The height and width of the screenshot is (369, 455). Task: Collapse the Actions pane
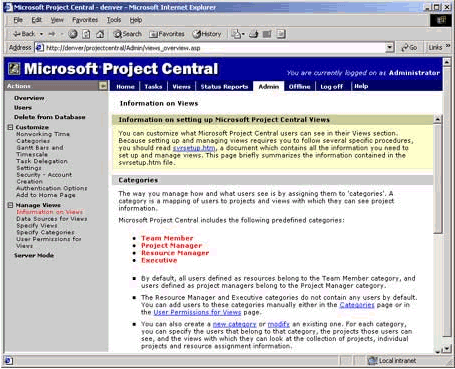[x=103, y=86]
